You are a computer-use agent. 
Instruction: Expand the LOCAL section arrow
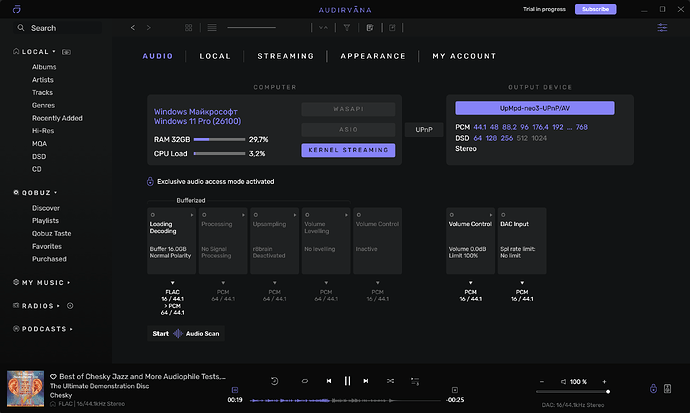(x=54, y=51)
